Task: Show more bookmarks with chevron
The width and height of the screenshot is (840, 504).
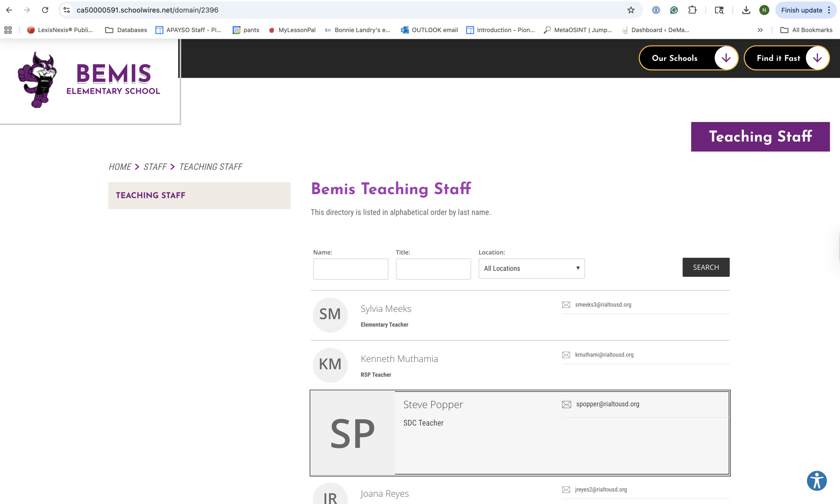Action: (x=760, y=30)
